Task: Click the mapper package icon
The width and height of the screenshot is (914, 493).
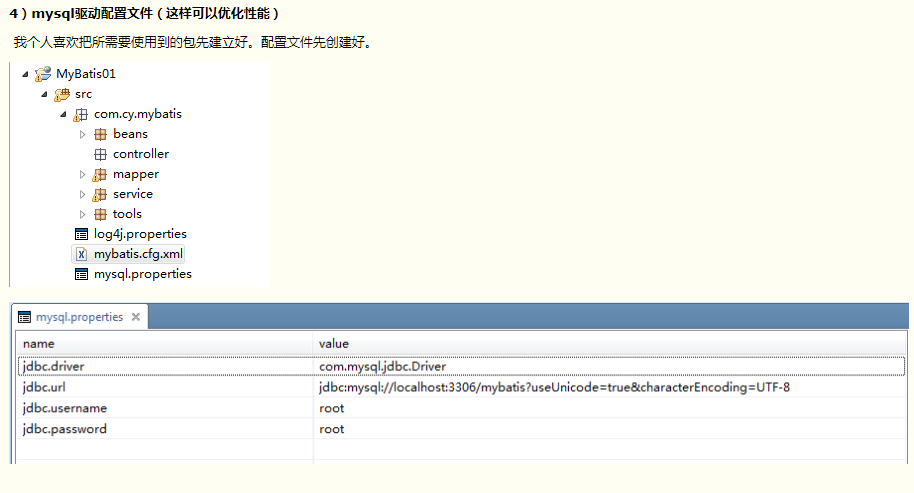Action: [100, 174]
